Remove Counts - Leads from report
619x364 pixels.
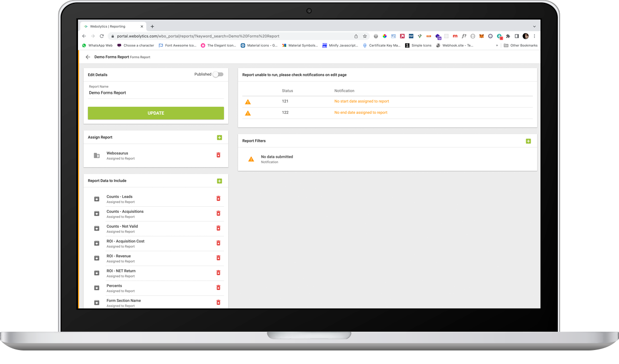218,198
